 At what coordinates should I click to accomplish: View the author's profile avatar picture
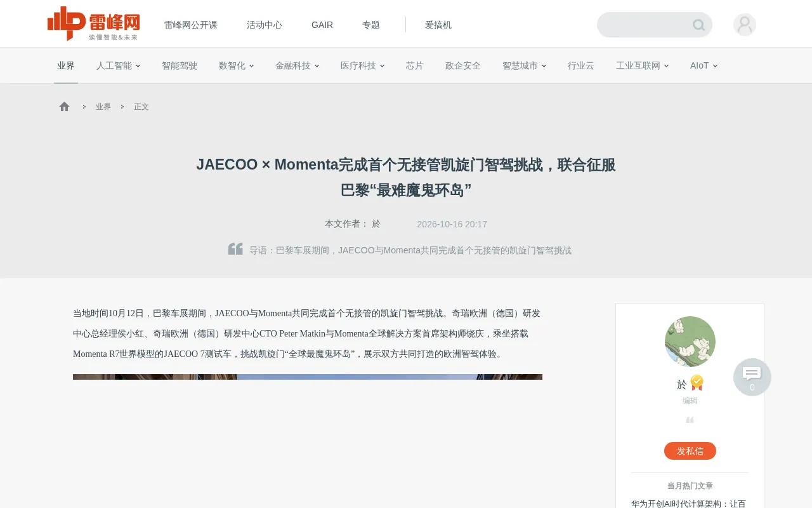click(x=690, y=342)
